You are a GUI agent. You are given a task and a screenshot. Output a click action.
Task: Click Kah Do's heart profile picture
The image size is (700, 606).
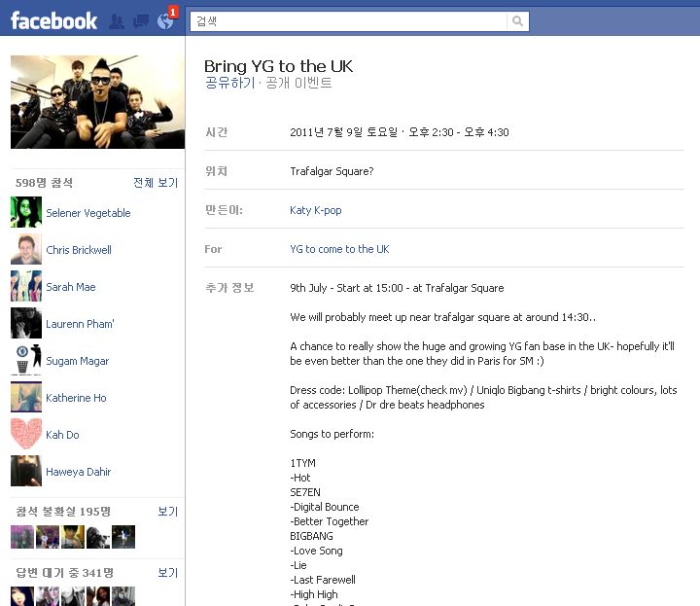click(x=26, y=434)
